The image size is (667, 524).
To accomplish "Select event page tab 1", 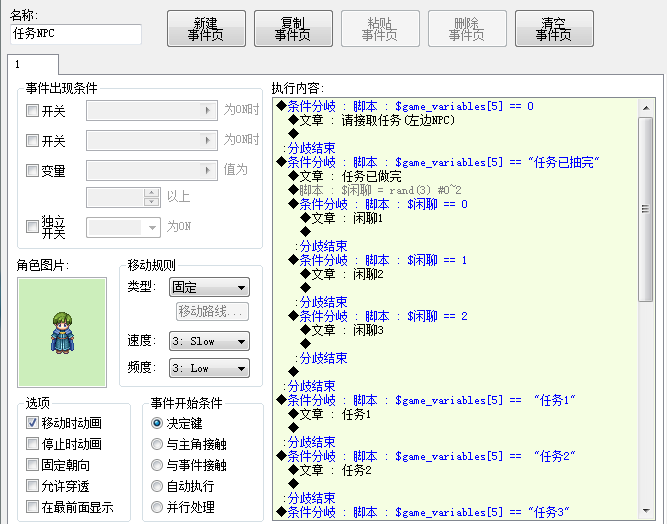I will [33, 65].
